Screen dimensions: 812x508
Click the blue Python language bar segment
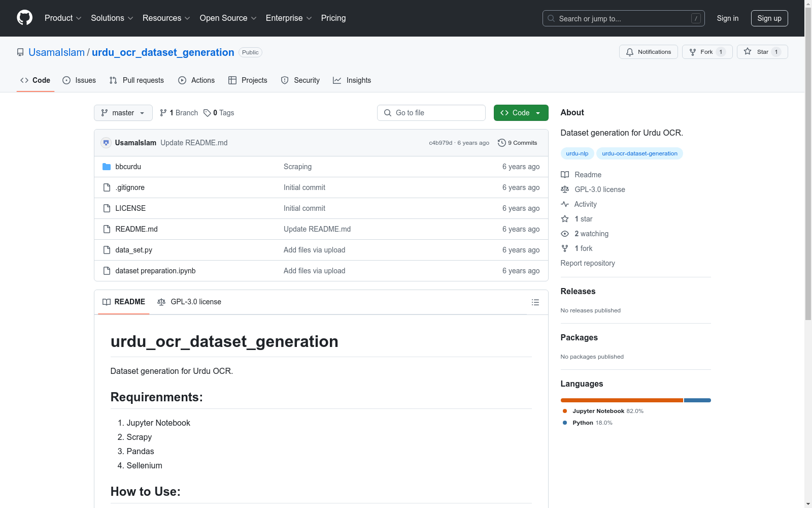tap(697, 400)
